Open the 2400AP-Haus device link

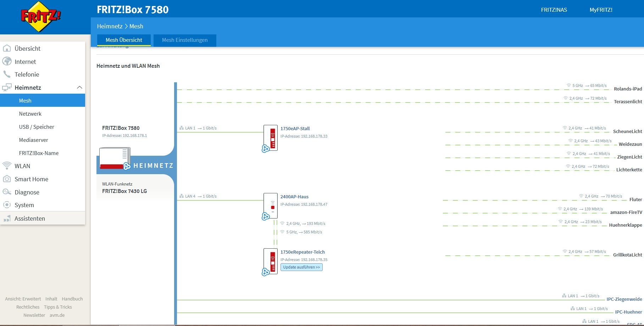click(x=294, y=197)
